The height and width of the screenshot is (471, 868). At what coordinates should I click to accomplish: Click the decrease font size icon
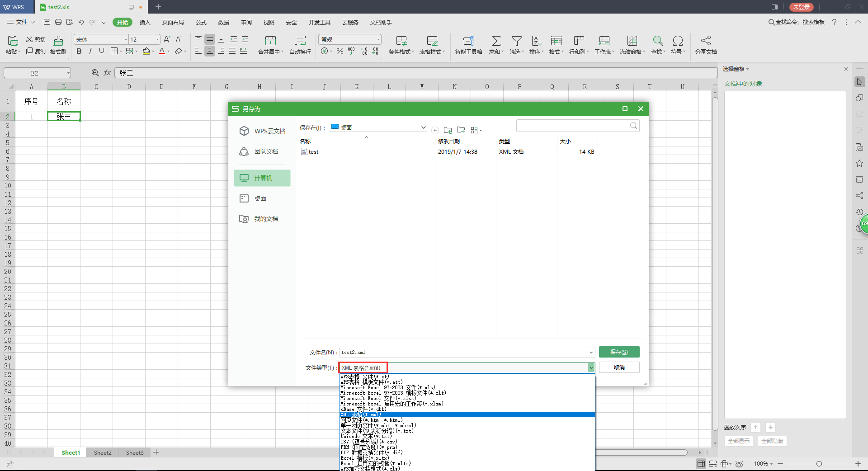click(179, 40)
